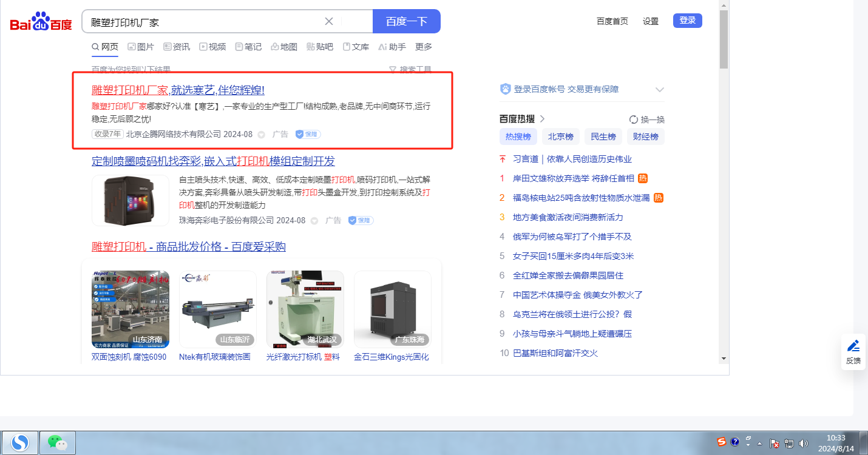Click the Sogou input method tray icon
This screenshot has width=868, height=455.
[722, 441]
